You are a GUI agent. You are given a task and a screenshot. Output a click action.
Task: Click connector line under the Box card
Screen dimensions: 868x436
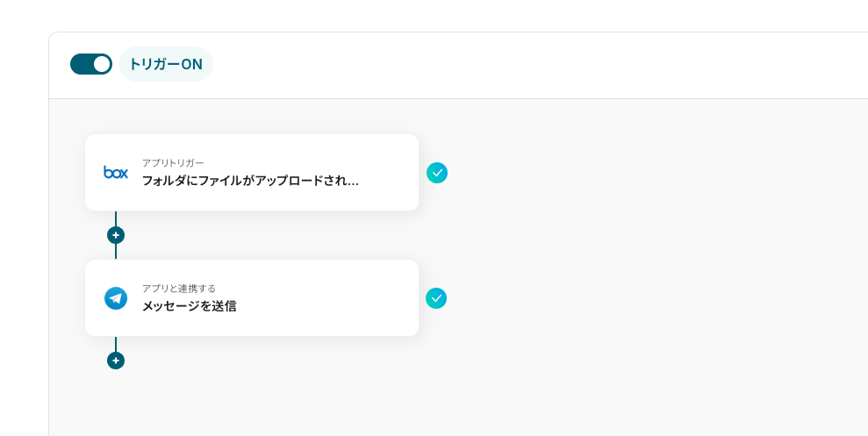[116, 218]
